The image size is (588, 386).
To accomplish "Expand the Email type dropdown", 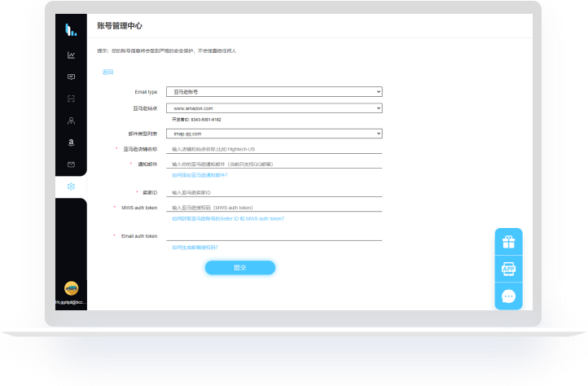I will click(274, 92).
